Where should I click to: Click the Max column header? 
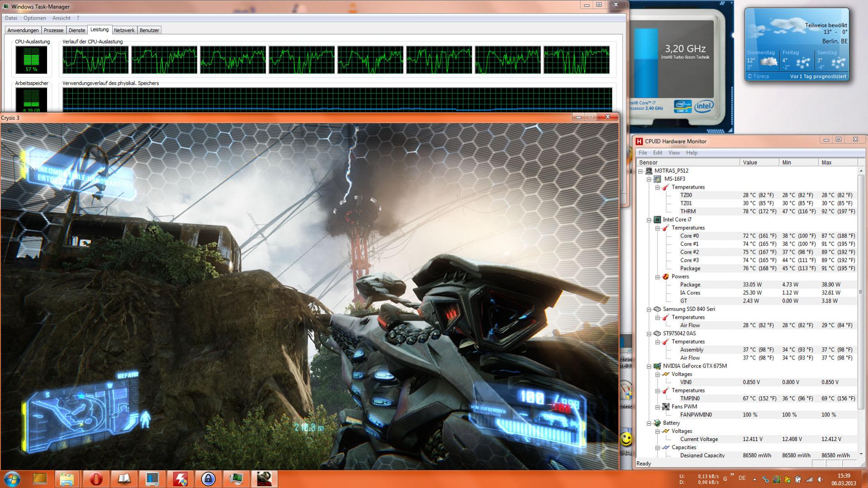838,162
